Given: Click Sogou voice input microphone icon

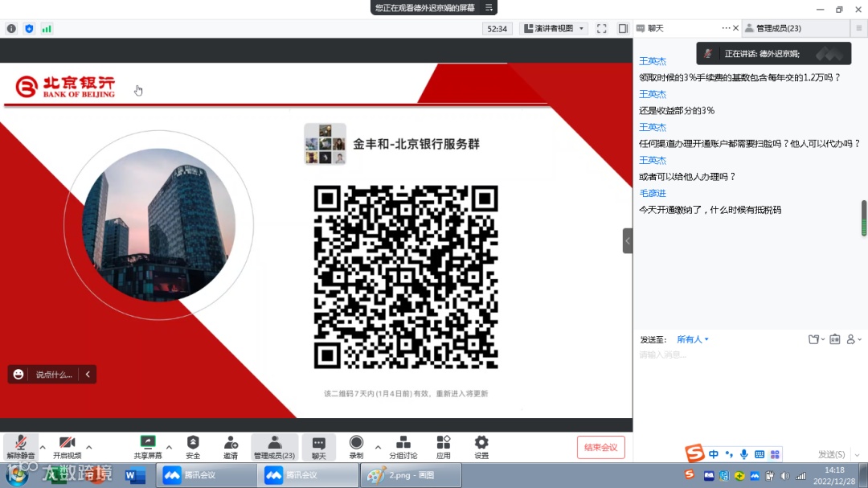Looking at the screenshot, I should (744, 454).
